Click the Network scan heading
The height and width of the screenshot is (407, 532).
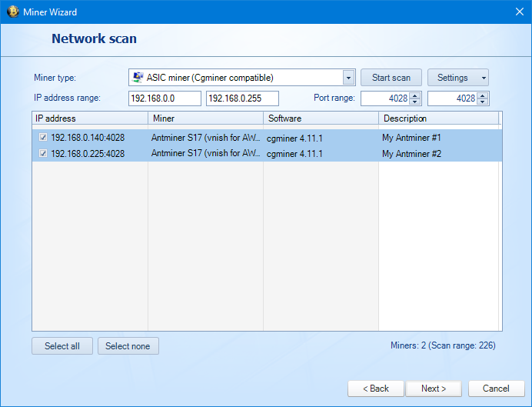click(94, 38)
